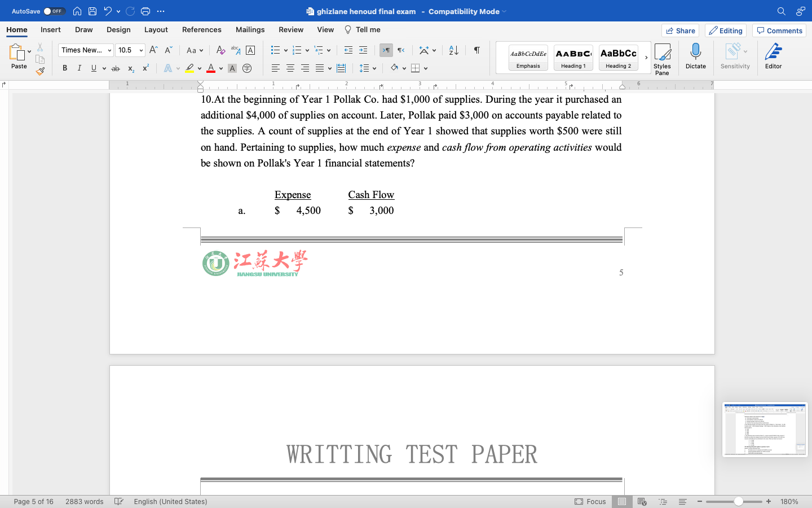Apply italic formatting
The height and width of the screenshot is (508, 812).
(79, 68)
